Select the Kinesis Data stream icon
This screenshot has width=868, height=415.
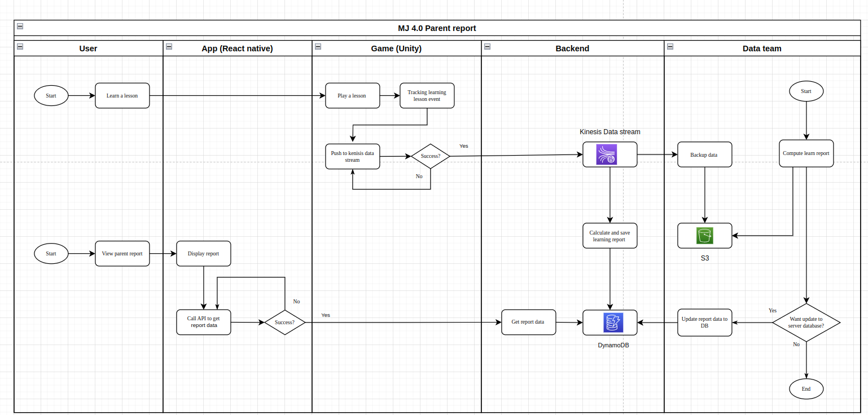607,154
